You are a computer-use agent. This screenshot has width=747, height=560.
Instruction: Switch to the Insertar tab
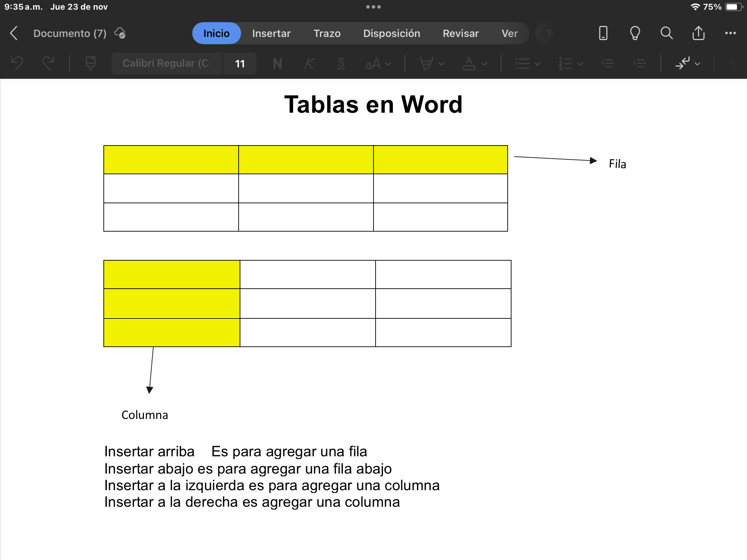coord(271,33)
